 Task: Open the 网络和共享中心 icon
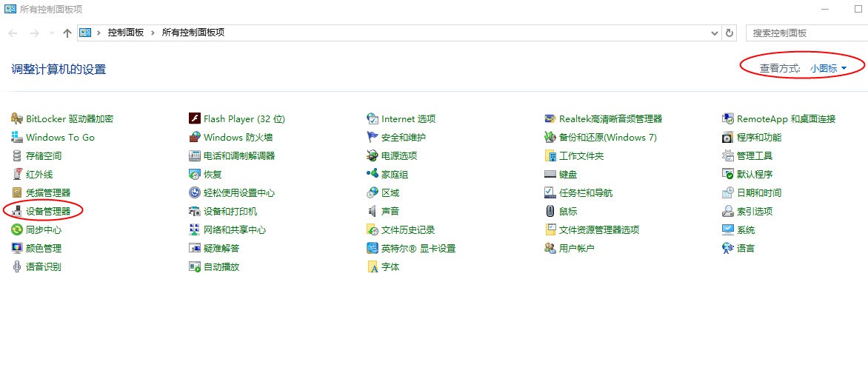194,229
